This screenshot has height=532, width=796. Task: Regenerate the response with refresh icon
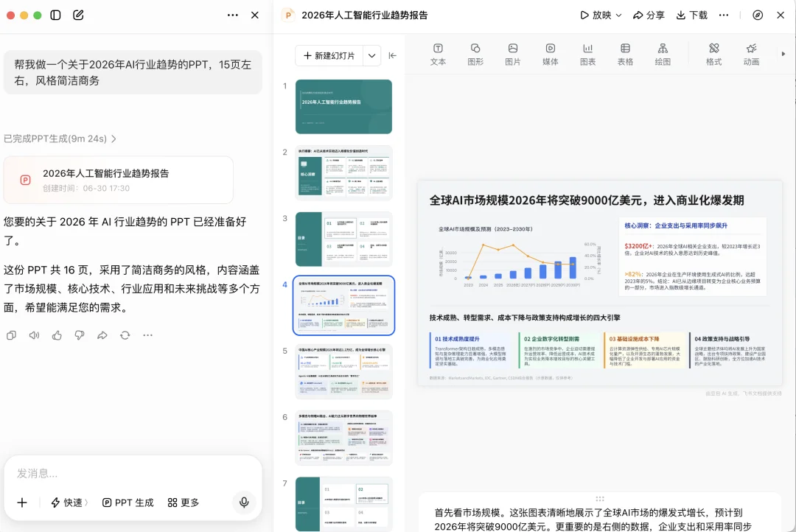point(125,335)
